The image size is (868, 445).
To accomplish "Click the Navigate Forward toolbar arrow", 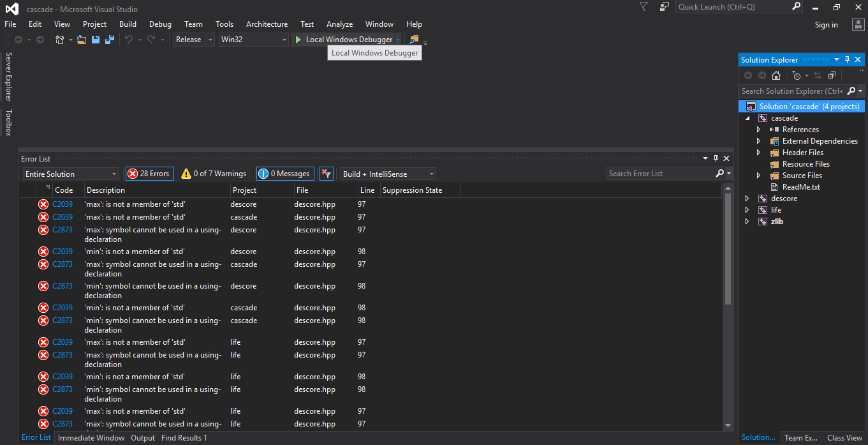I will [40, 40].
